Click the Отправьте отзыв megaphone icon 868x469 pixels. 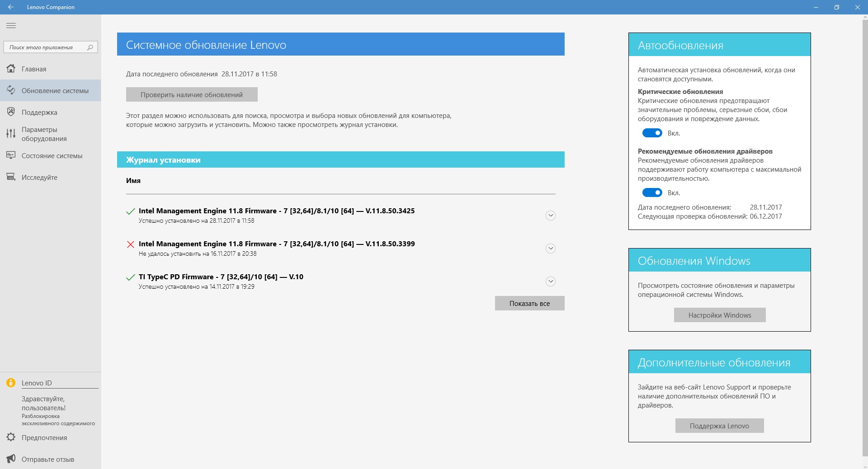(11, 459)
